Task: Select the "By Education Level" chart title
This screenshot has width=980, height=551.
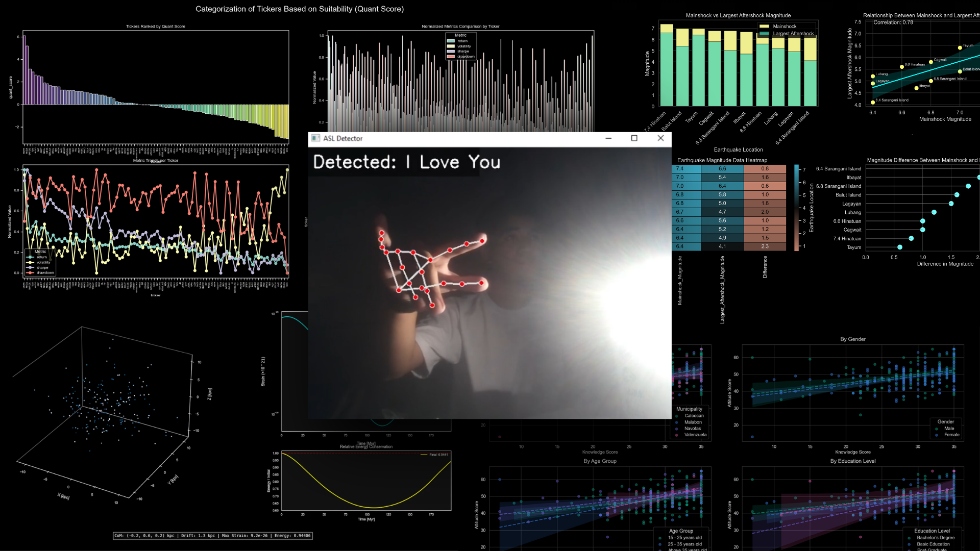Action: pyautogui.click(x=853, y=461)
